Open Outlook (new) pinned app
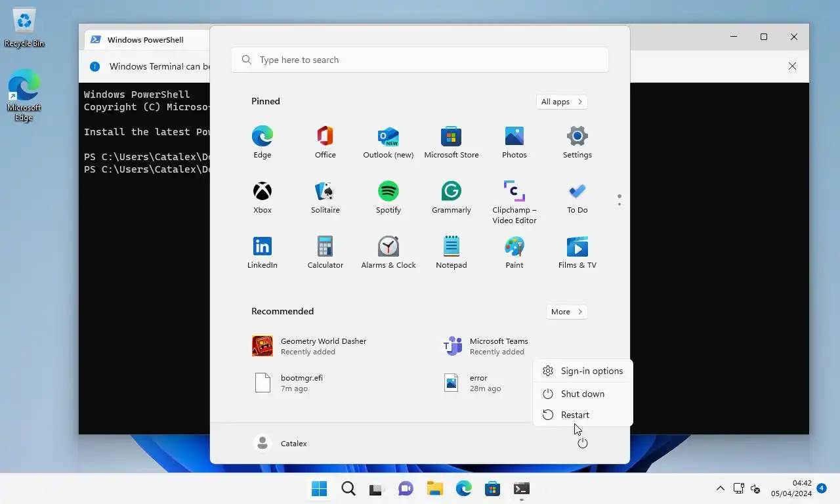840x504 pixels. (388, 142)
